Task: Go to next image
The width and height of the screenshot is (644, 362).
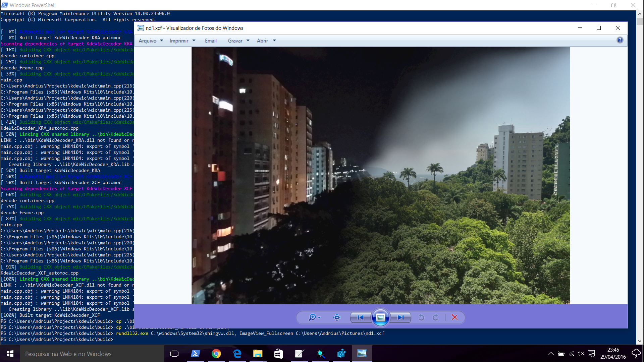Action: pos(401,317)
